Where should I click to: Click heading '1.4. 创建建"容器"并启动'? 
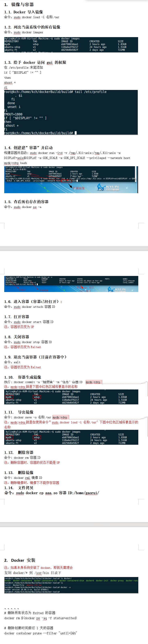point(28,148)
